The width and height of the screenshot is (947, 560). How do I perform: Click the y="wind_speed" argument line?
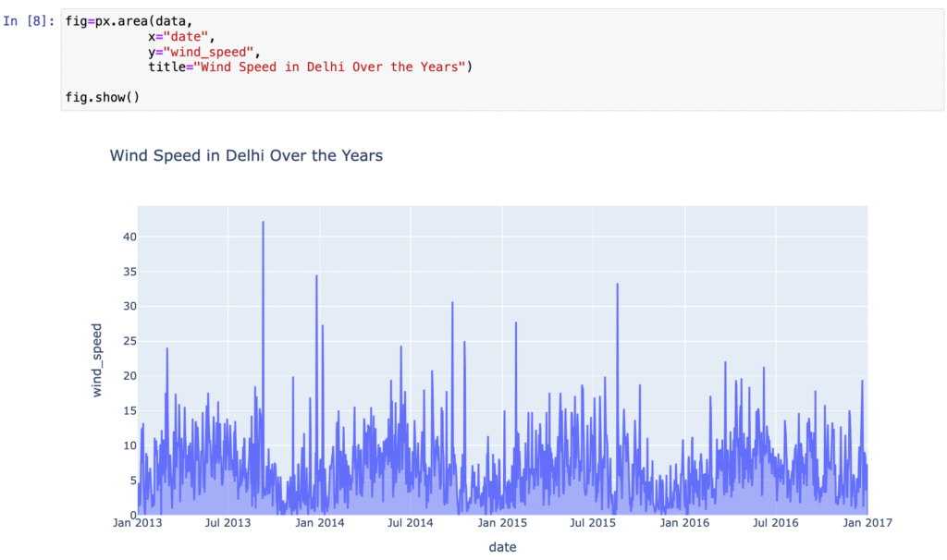point(204,52)
